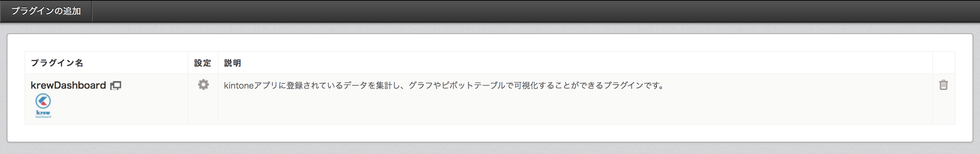The height and width of the screenshot is (154, 980).
Task: Click empty settings cell area below the gear
Action: 203,109
